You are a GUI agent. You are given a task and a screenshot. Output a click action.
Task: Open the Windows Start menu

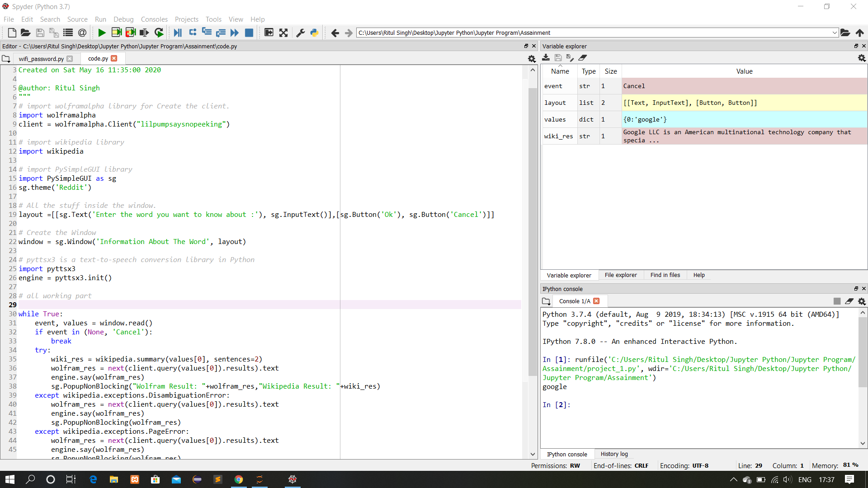click(x=10, y=479)
